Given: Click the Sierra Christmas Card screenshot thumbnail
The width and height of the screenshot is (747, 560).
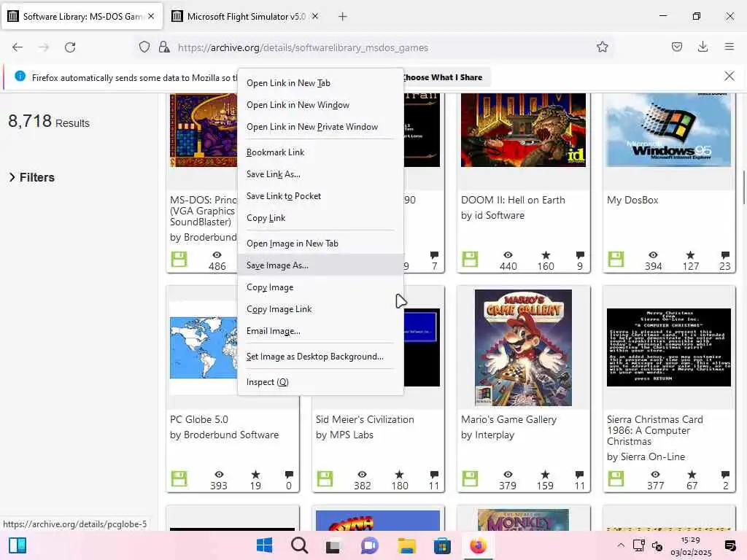Looking at the screenshot, I should [668, 348].
